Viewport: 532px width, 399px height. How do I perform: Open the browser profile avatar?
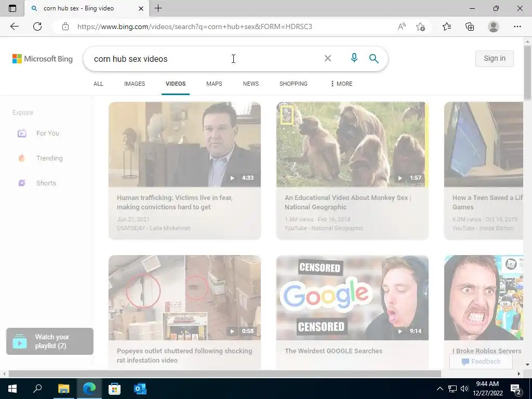pyautogui.click(x=494, y=26)
